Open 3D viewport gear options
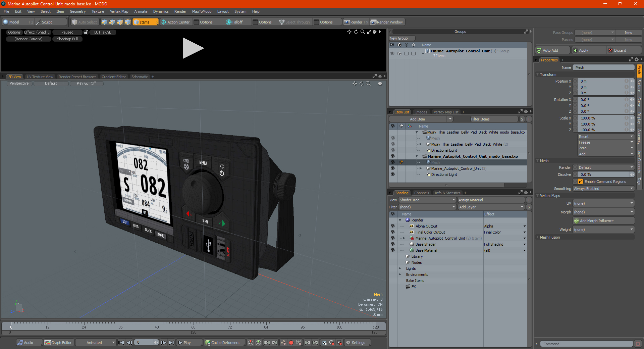 380,84
